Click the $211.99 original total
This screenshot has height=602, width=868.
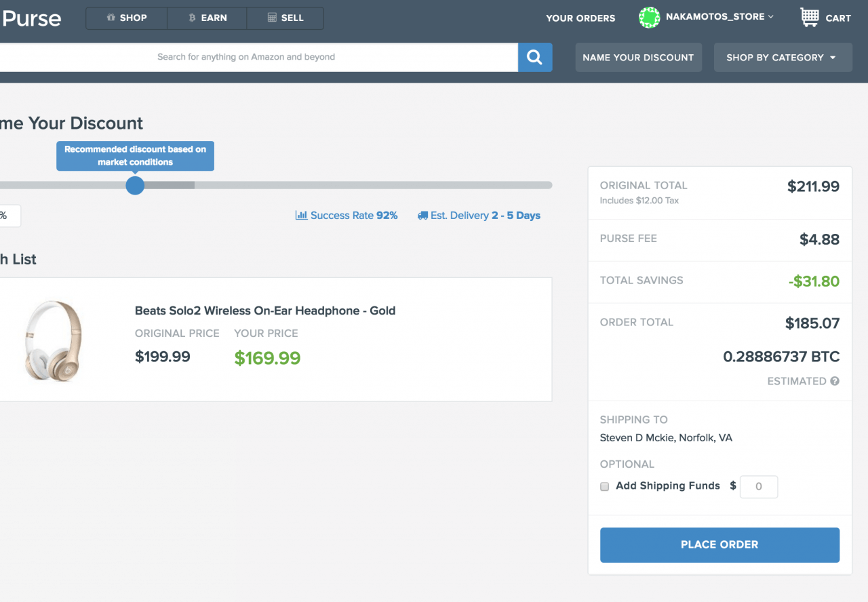[813, 186]
